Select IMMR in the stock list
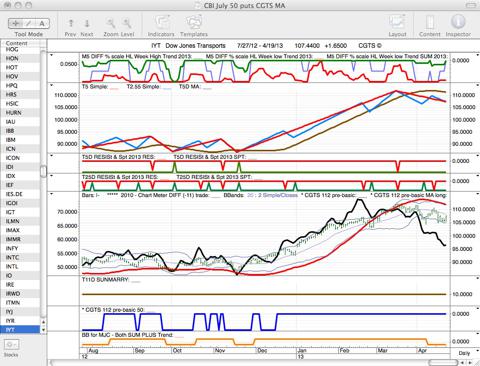 [x=20, y=239]
